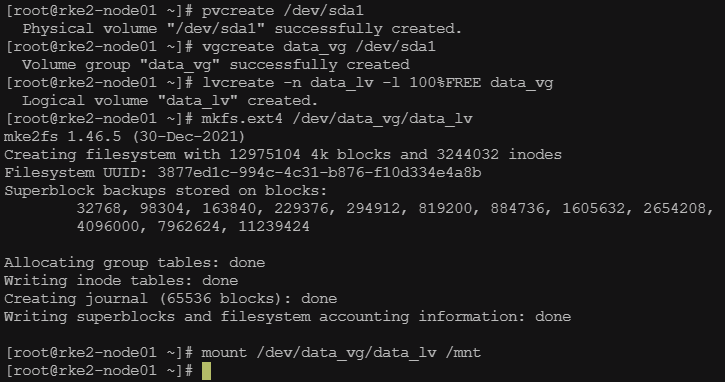Click the vgcreate data_vg command line
Viewport: 725px width, 382px height.
319,47
